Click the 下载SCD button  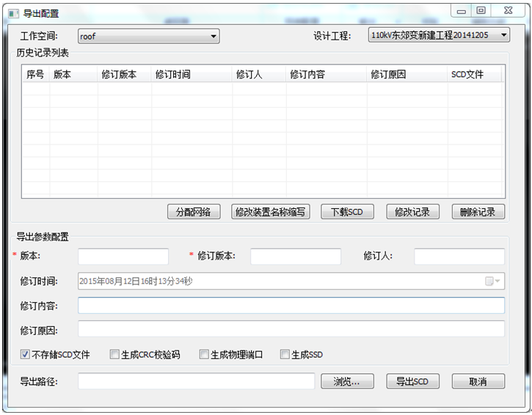coord(347,212)
